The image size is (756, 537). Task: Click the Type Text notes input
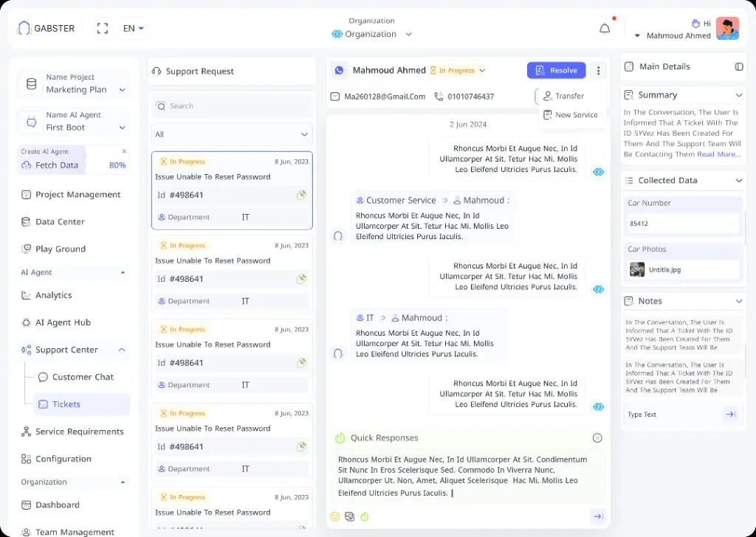point(673,415)
